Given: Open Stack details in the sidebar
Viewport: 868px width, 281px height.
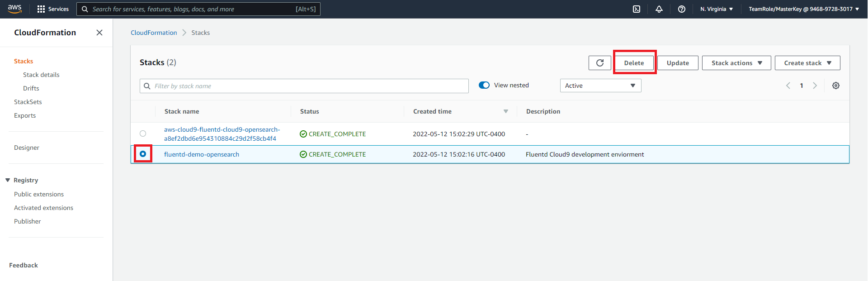Looking at the screenshot, I should 41,75.
